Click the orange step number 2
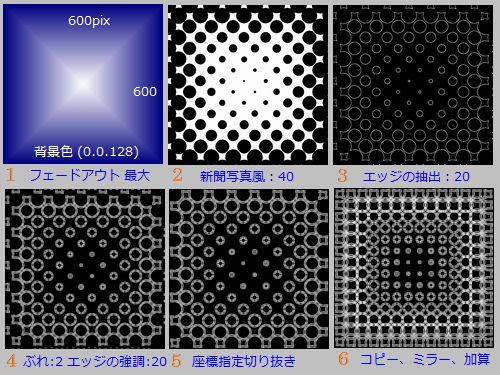Image resolution: width=500 pixels, height=375 pixels. coord(177,175)
